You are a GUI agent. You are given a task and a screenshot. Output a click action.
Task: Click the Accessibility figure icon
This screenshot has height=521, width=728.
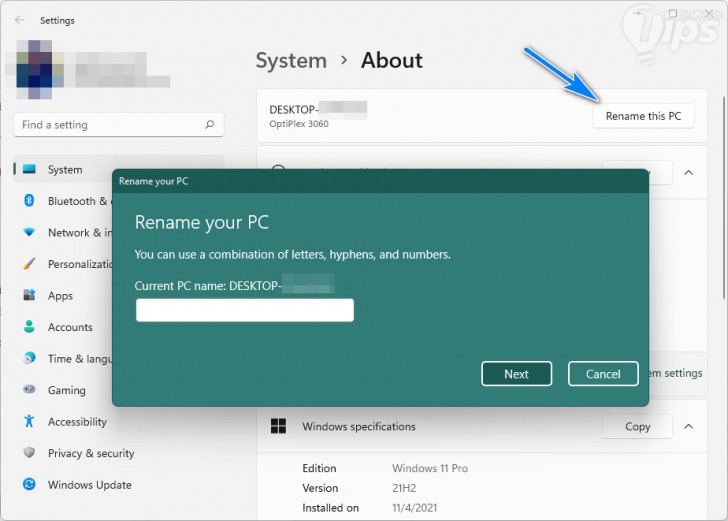coord(29,421)
